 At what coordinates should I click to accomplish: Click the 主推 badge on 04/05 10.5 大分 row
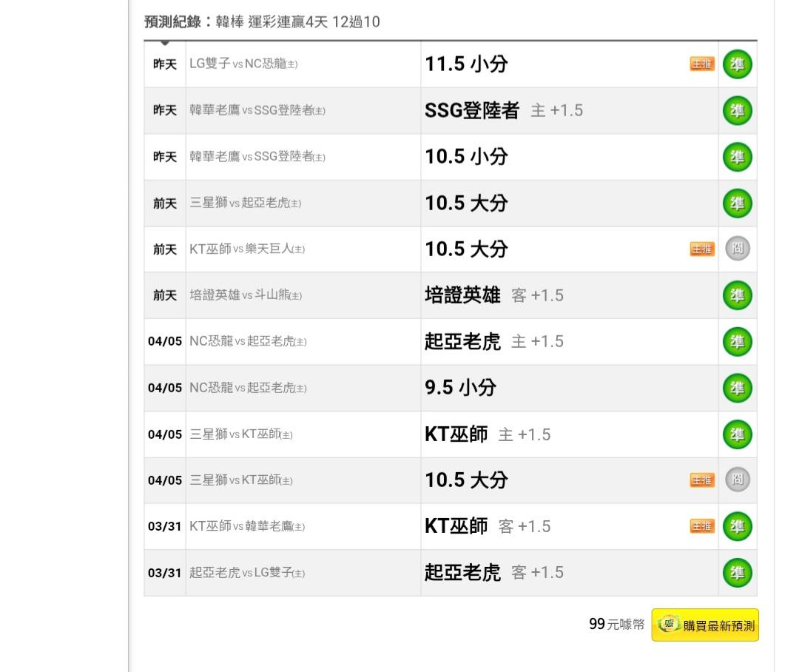[702, 480]
